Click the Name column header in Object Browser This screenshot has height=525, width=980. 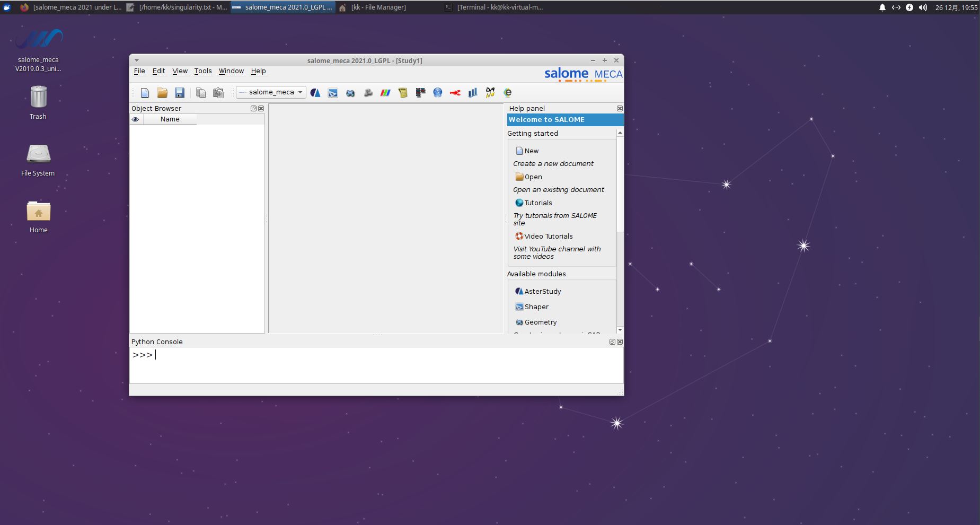coord(170,119)
